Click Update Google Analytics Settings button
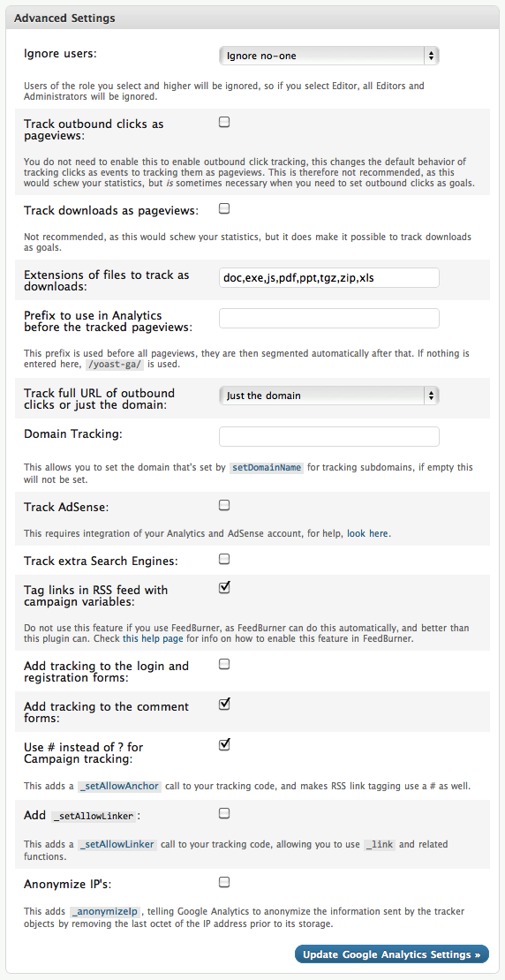The width and height of the screenshot is (505, 980). click(x=391, y=954)
